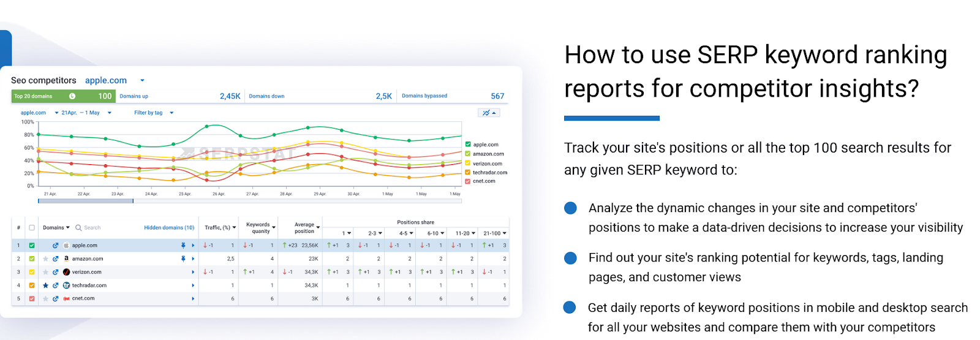The image size is (980, 340).
Task: Toggle apple.com checkbox in chart legend
Action: [468, 145]
